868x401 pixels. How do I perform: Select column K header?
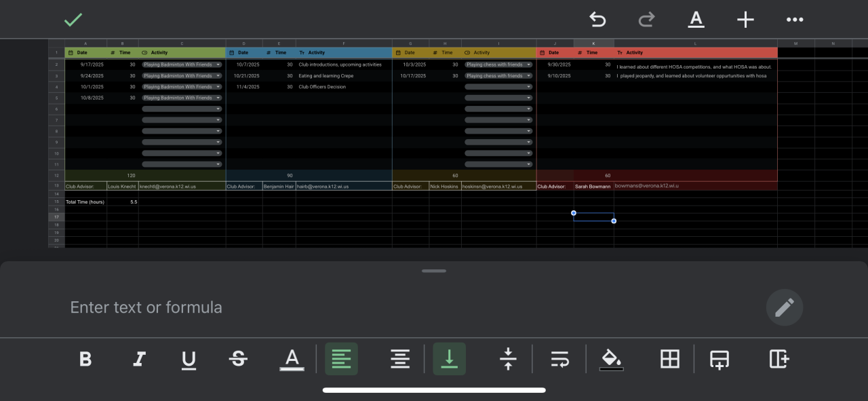click(594, 43)
